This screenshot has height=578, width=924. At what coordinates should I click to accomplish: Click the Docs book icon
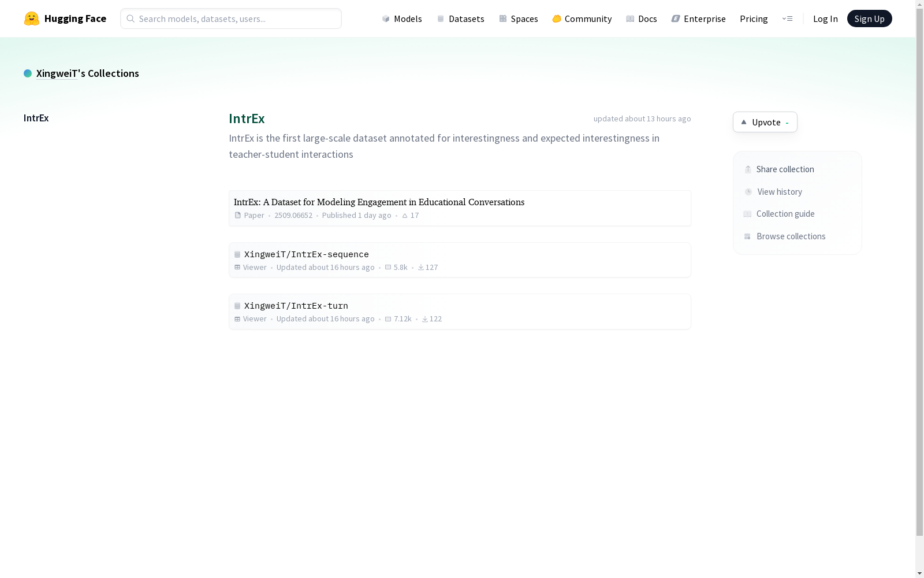(x=630, y=18)
